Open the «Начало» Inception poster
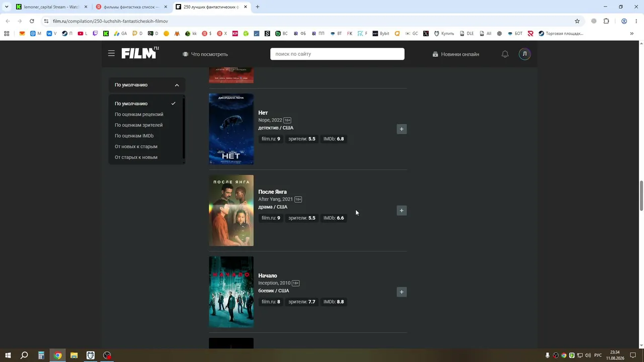 coord(231,292)
